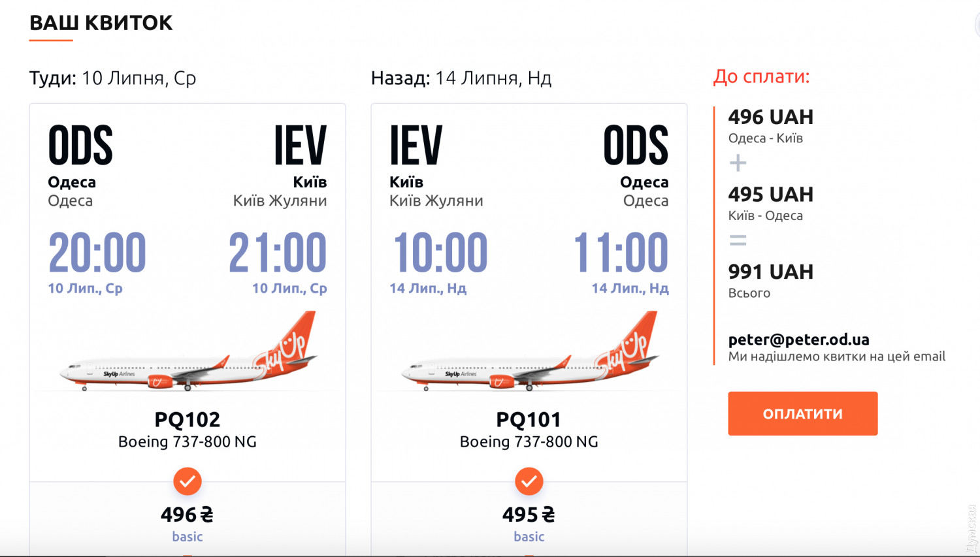Toggle the checkmark under flight PQ101
Image resolution: width=980 pixels, height=557 pixels.
tap(529, 481)
